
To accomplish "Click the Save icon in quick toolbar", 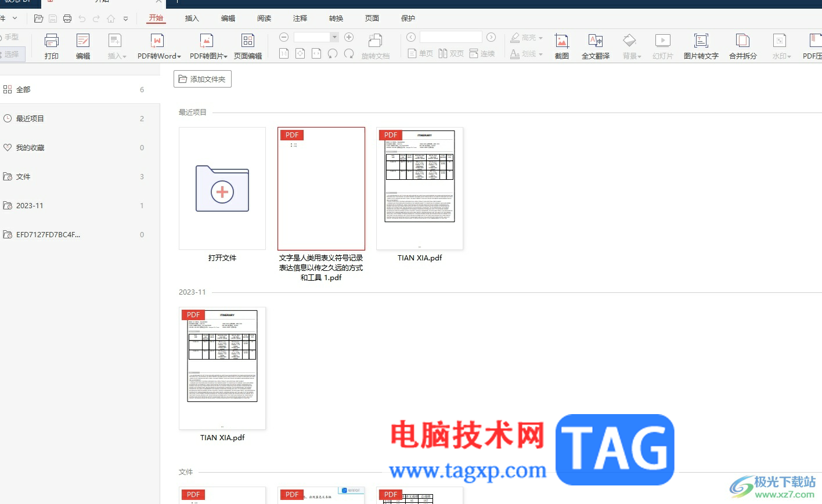I will [53, 19].
